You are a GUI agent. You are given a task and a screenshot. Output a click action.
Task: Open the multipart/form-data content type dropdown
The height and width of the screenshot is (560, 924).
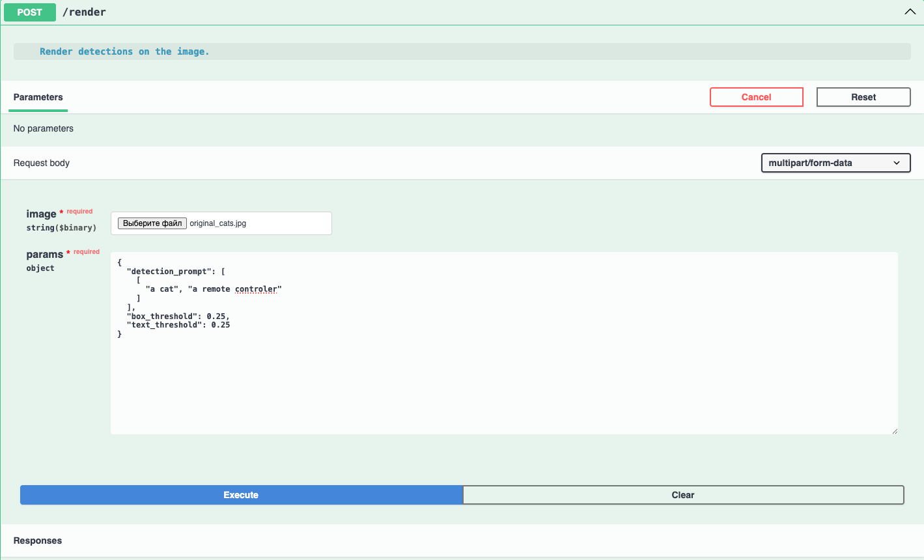click(835, 163)
